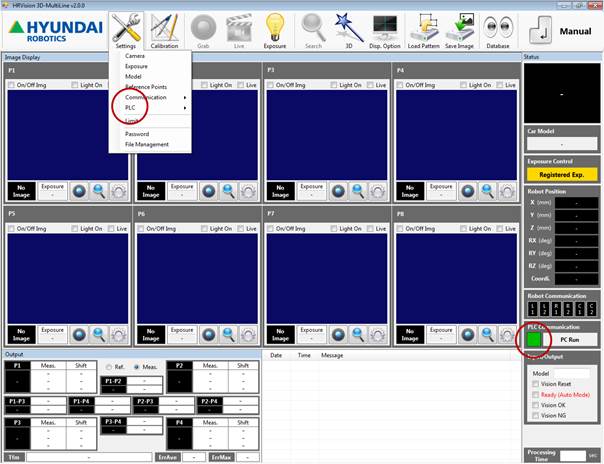Click P3 panel grab sphere icon
This screenshot has height=464, width=604.
pos(338,191)
